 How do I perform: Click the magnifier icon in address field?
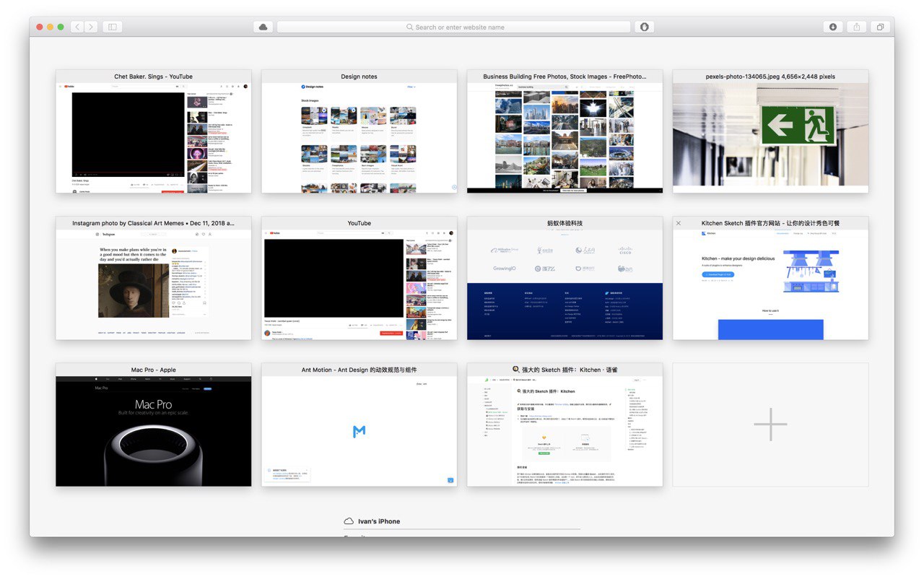point(410,27)
